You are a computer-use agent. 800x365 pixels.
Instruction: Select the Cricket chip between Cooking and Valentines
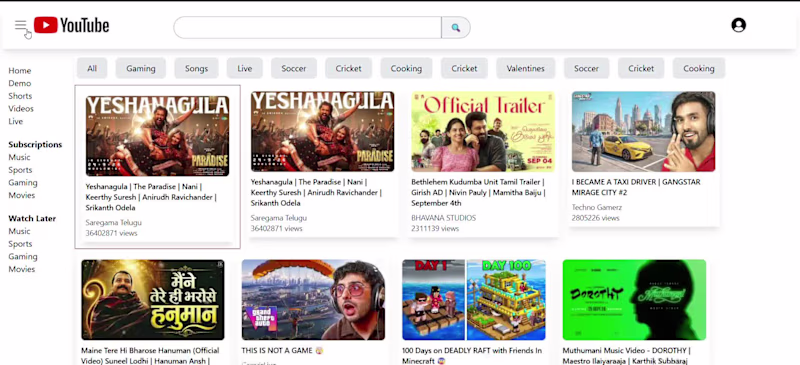point(464,68)
